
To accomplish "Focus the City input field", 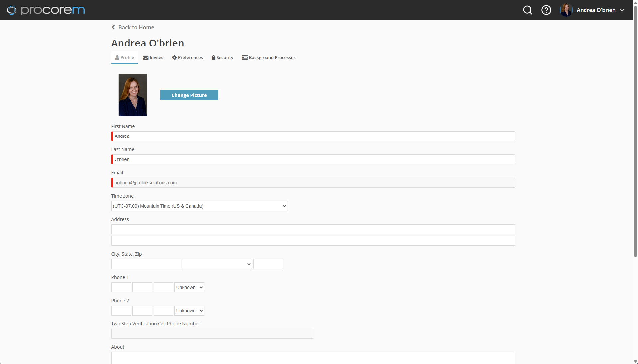I will pos(146,264).
